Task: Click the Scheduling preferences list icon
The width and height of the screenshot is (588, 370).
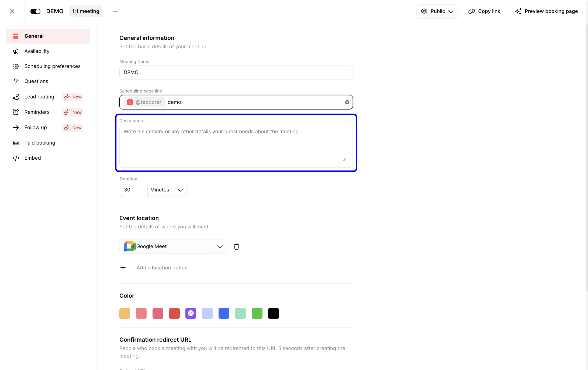Action: (16, 66)
